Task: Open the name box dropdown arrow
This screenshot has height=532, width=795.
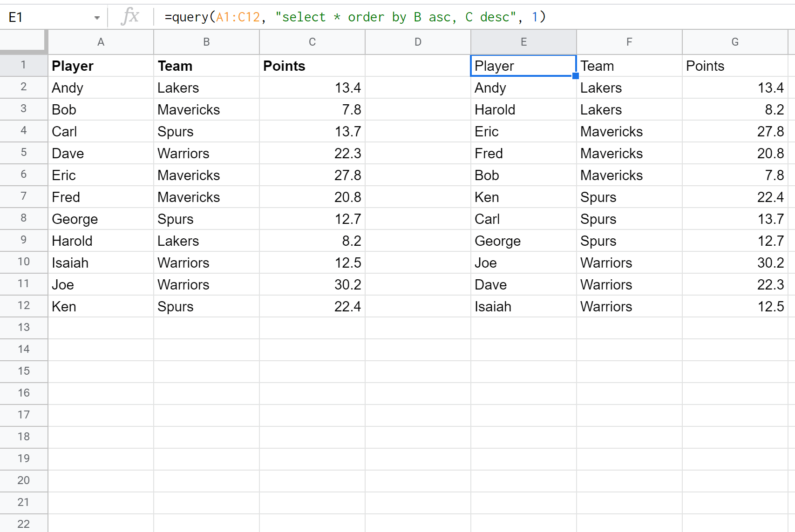Action: tap(97, 18)
